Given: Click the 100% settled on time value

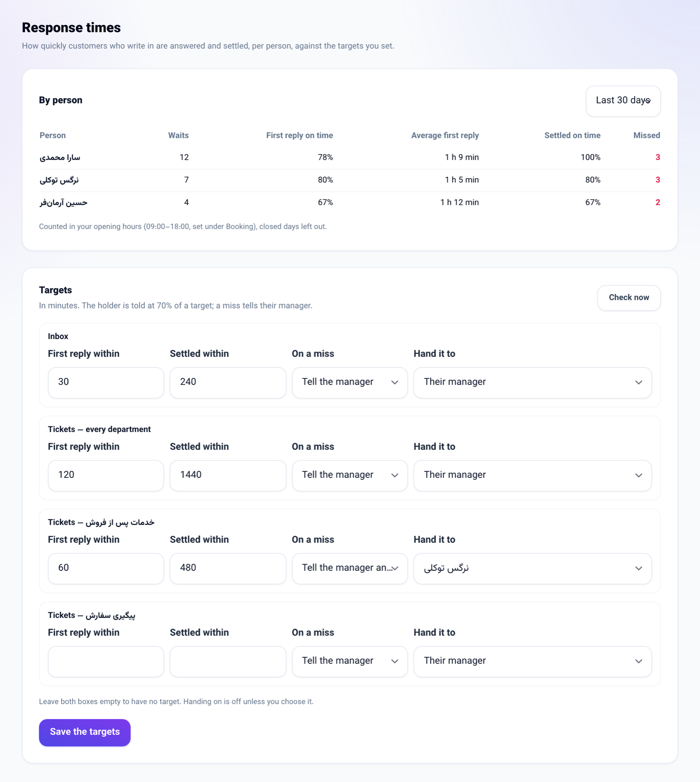Looking at the screenshot, I should tap(591, 157).
